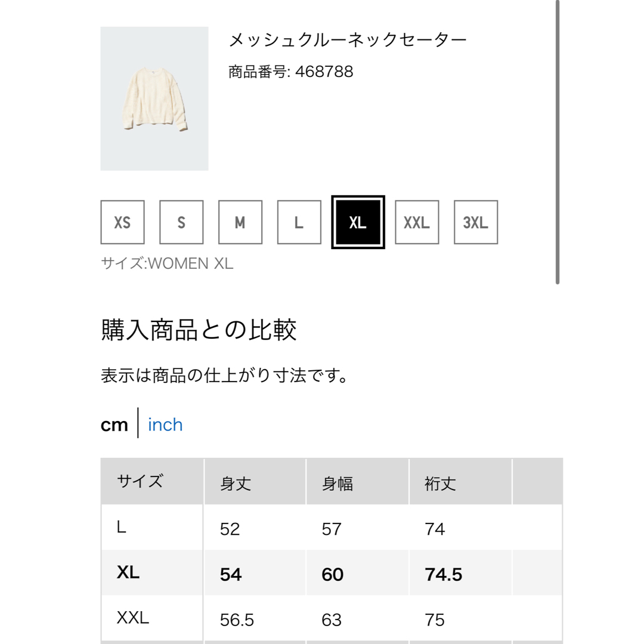Select size S

point(181,222)
